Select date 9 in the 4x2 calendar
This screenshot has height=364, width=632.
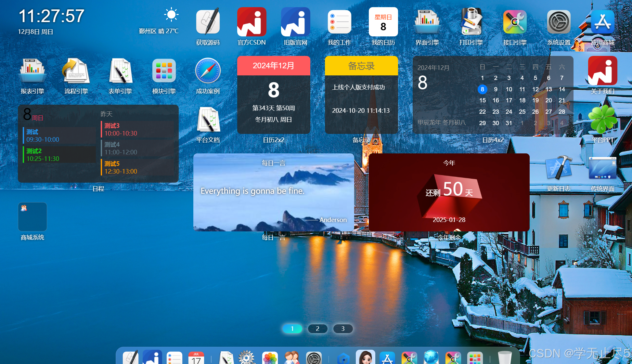pos(496,89)
